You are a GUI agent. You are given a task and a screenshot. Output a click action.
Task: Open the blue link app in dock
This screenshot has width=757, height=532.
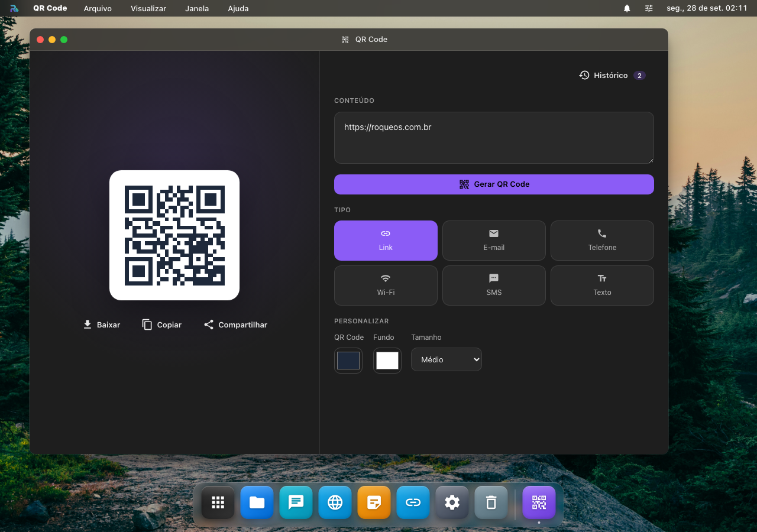(x=413, y=502)
